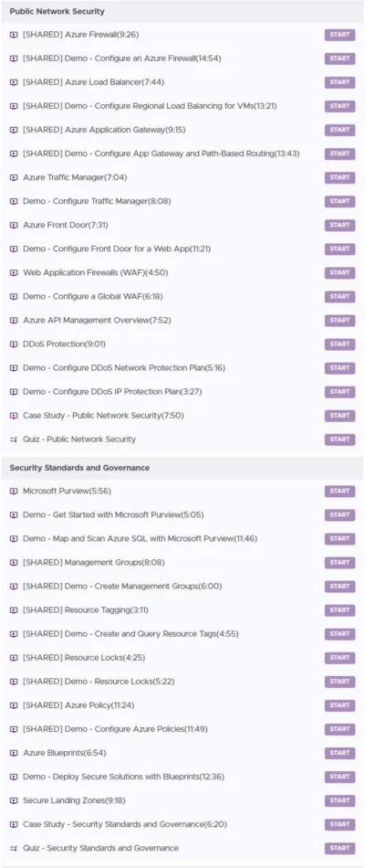This screenshot has height=868, width=365.
Task: Start [SHARED] Demo - Resource Locks lesson
Action: click(x=339, y=682)
